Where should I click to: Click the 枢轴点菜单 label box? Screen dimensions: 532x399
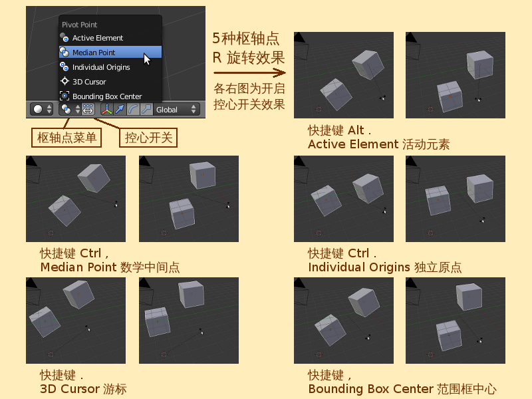click(66, 138)
